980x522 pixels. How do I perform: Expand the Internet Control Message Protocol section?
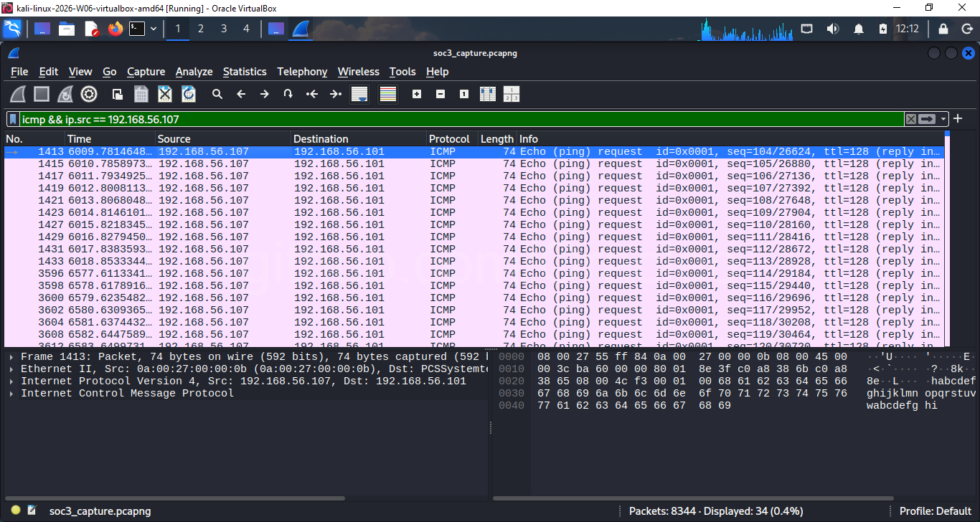coord(10,393)
